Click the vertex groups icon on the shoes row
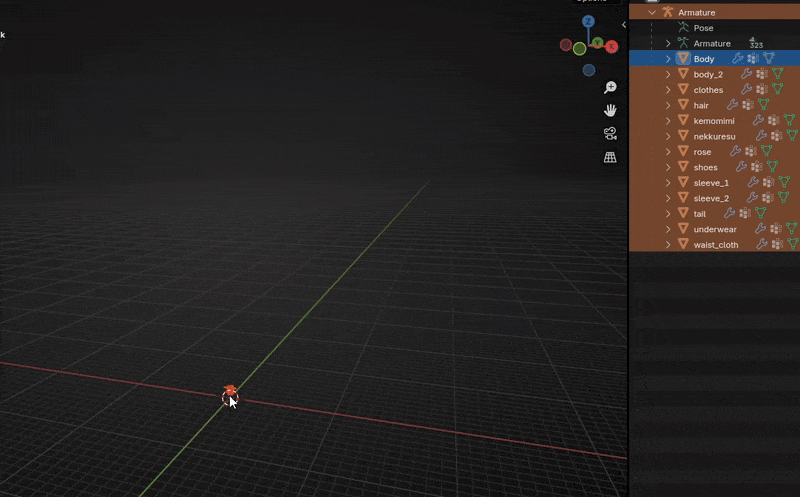The height and width of the screenshot is (497, 800). [757, 167]
